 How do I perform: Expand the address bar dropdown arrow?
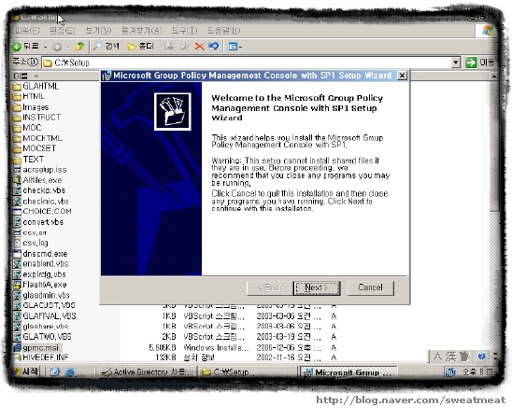456,63
